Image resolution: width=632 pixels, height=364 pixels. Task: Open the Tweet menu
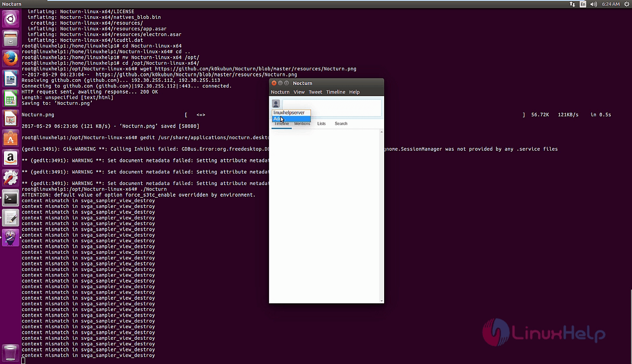point(316,92)
